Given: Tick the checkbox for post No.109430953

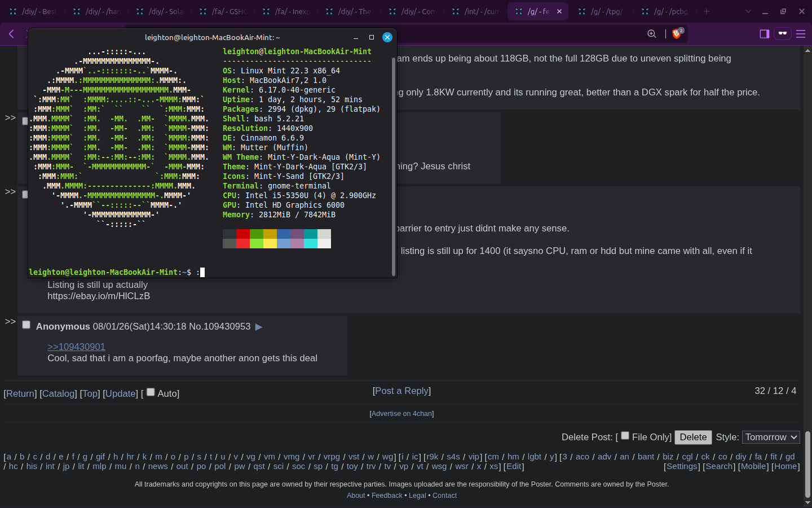Looking at the screenshot, I should [26, 325].
